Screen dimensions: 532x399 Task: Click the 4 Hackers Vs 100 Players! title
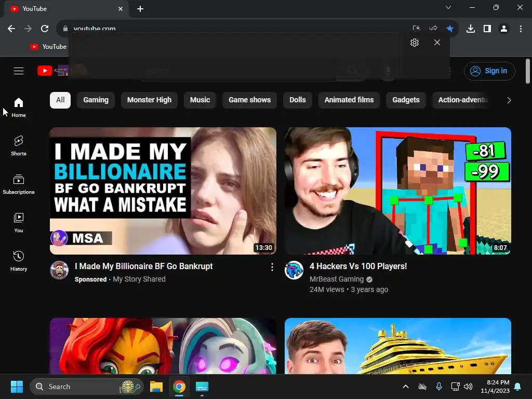(358, 267)
